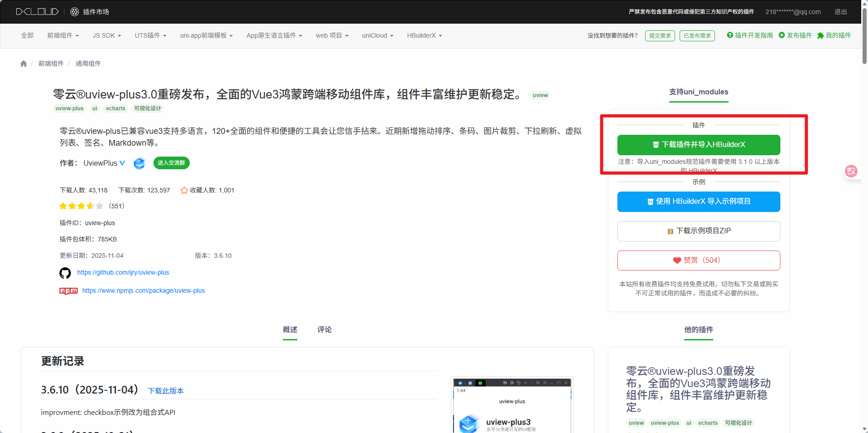This screenshot has height=433, width=868.
Task: Expand the App原生语言插件 dropdown
Action: (x=274, y=35)
